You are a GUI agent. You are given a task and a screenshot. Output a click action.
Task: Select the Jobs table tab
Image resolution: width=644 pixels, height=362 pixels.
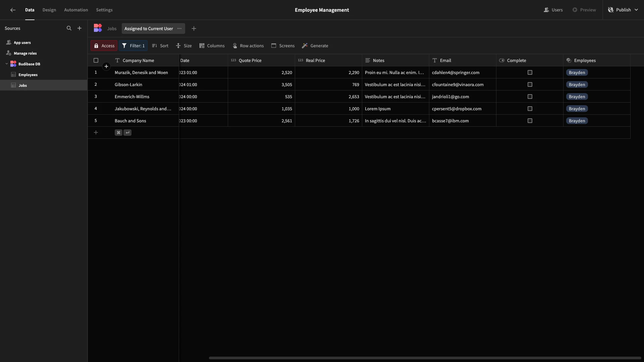[x=112, y=28]
